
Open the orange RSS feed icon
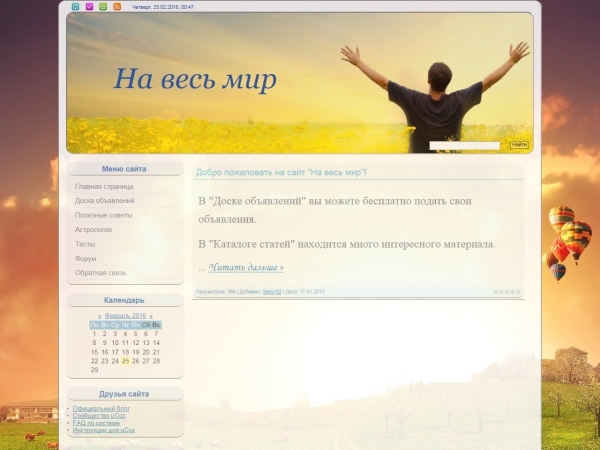117,7
